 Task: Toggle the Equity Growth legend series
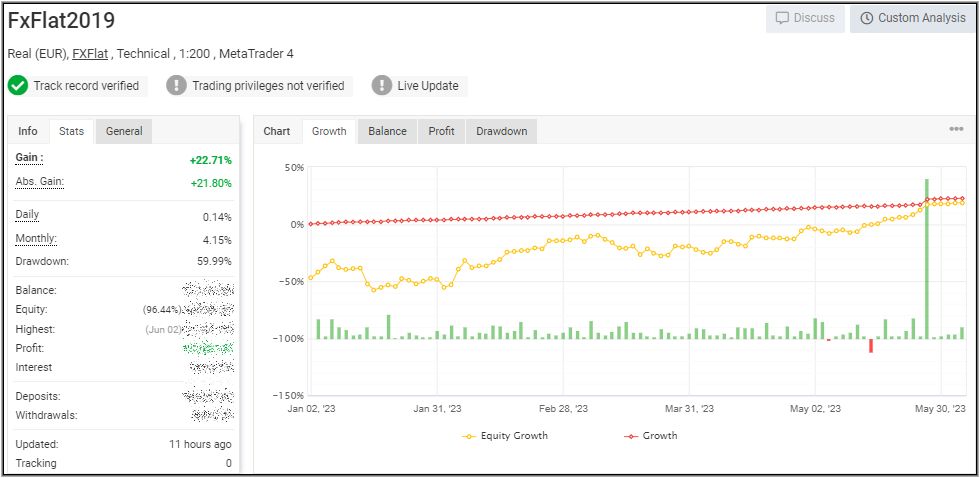[505, 436]
